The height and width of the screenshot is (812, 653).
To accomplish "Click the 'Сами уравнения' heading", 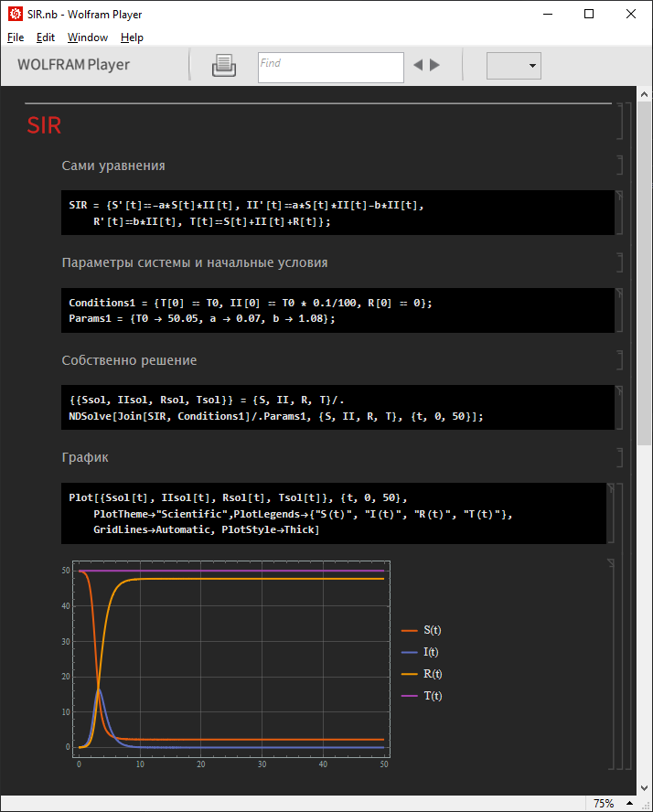I will [113, 166].
